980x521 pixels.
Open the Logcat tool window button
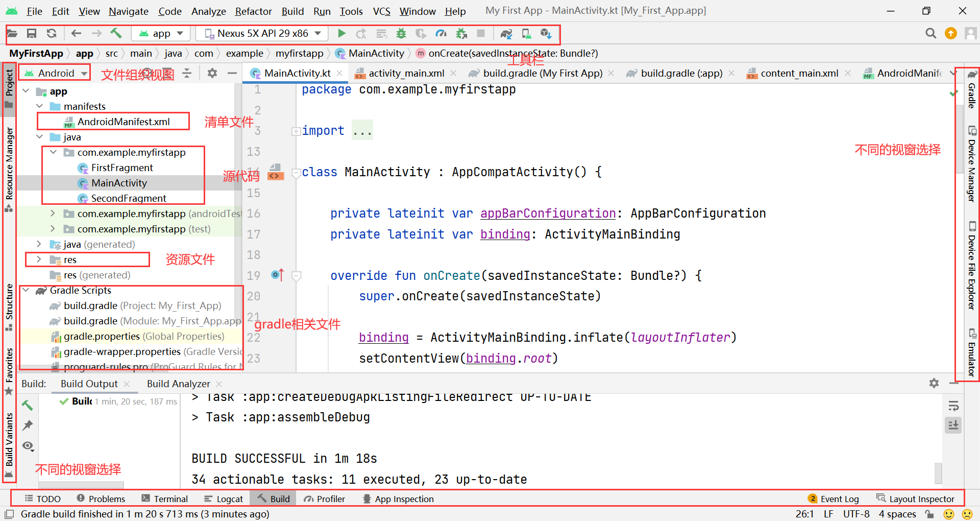pos(223,499)
